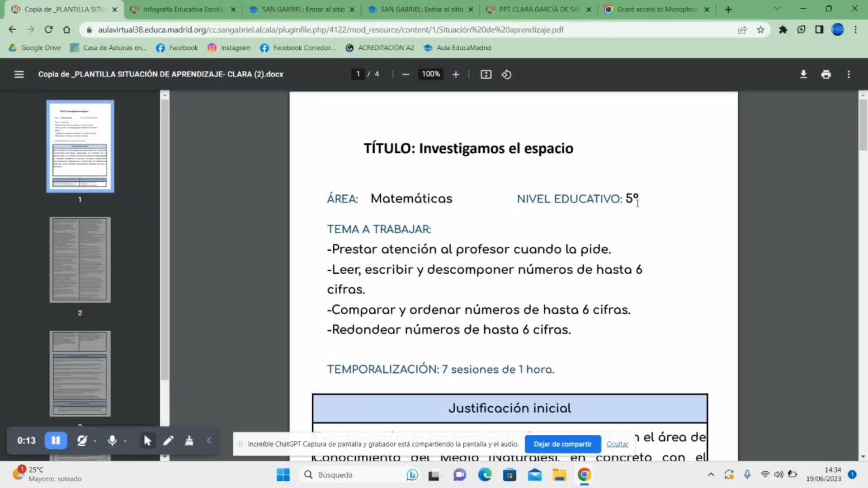Viewport: 868px width, 488px height.
Task: Zoom in with the plus icon
Action: 456,74
